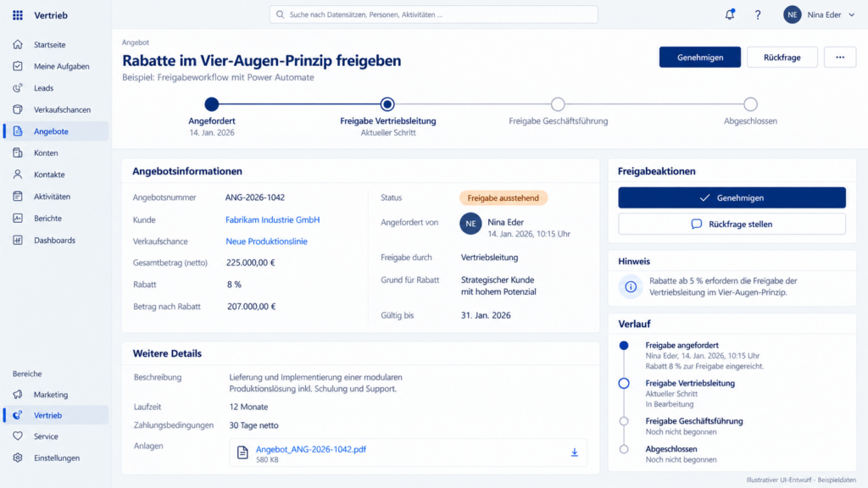Viewport: 868px width, 488px height.
Task: Click the Kontakte person icon
Action: pos(18,175)
